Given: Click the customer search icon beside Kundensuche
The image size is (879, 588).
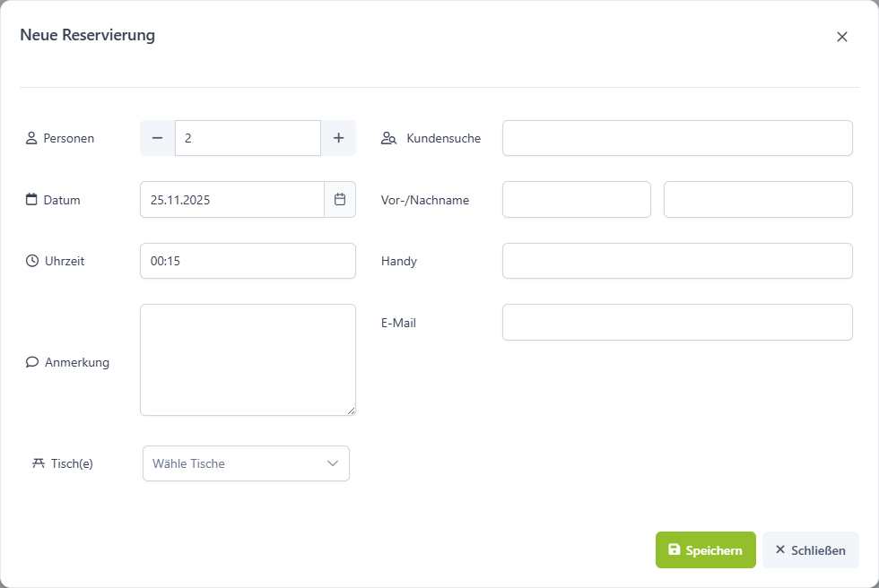Looking at the screenshot, I should tap(388, 138).
